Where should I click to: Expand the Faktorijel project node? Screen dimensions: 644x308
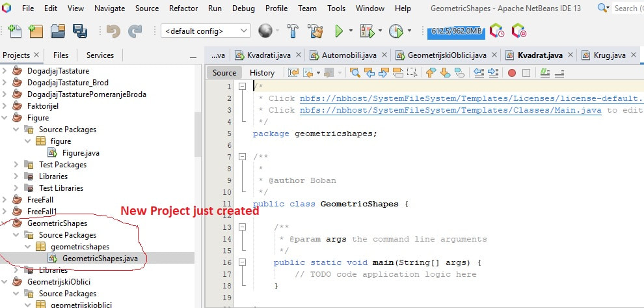click(x=5, y=106)
